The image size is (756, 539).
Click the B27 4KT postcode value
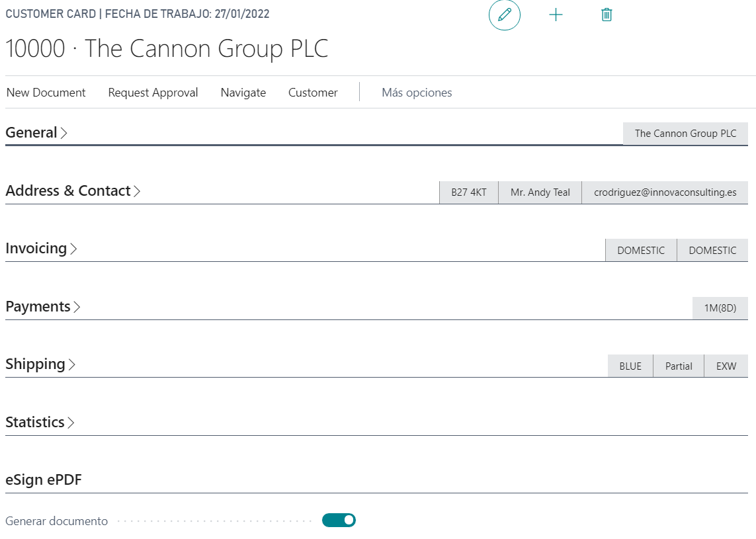pyautogui.click(x=469, y=192)
